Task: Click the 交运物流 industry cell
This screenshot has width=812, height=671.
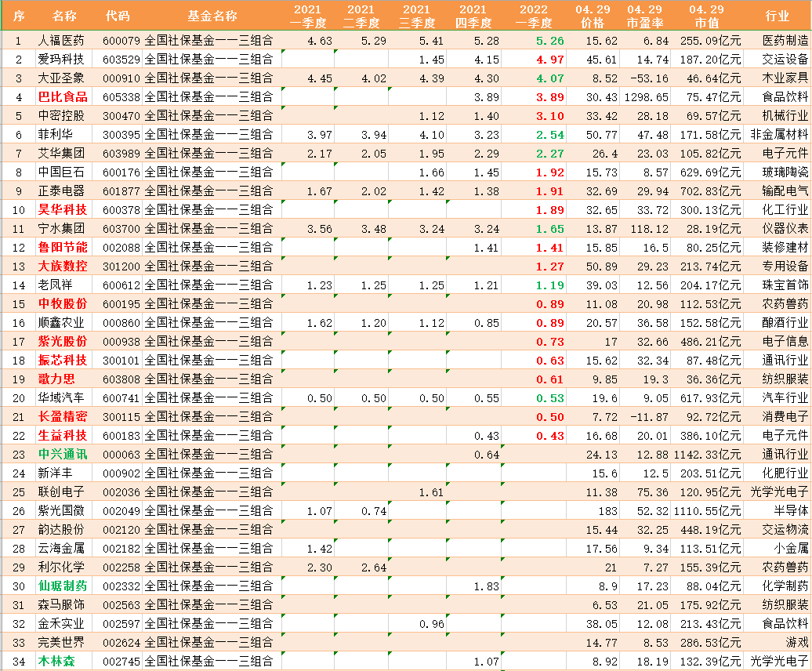Action: click(x=785, y=529)
